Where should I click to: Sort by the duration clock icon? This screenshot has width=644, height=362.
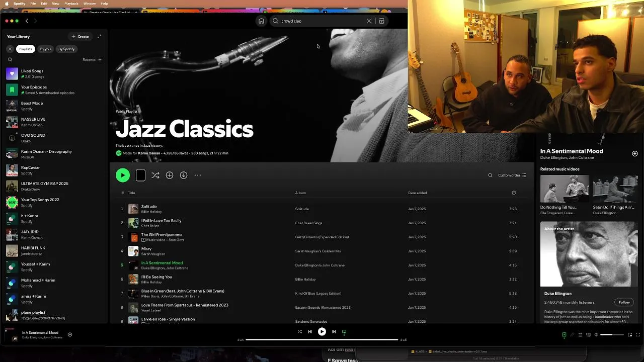(514, 193)
